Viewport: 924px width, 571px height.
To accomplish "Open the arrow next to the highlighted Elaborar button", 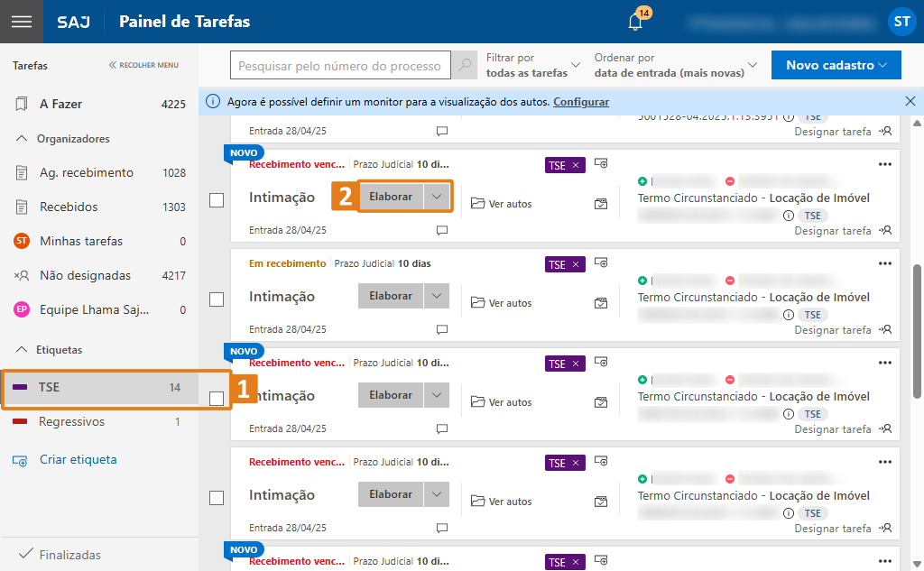I will click(437, 197).
